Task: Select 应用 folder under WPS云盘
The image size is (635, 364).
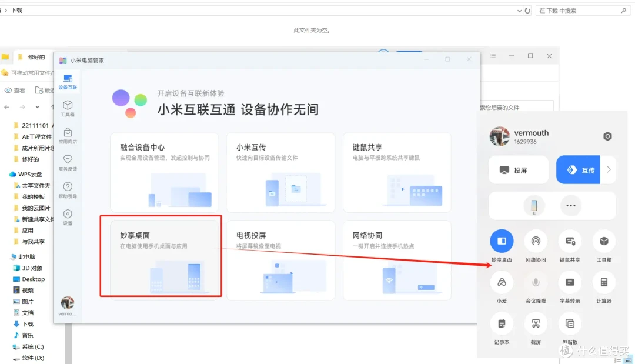Action: [24, 231]
